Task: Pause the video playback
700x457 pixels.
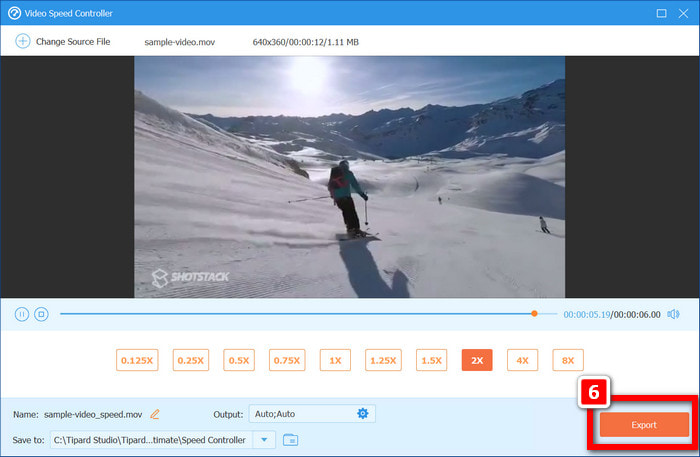Action: pyautogui.click(x=22, y=314)
